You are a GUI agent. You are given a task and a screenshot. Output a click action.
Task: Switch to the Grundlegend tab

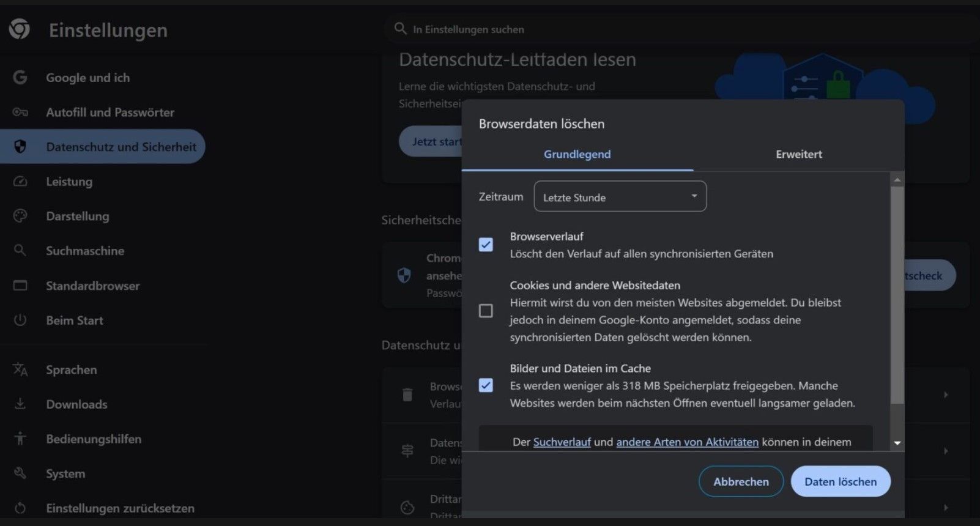577,154
